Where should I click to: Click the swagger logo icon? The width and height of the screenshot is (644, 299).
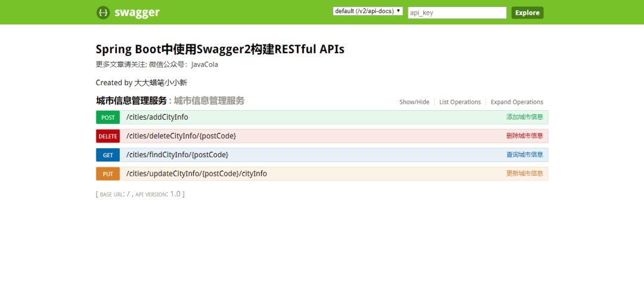click(103, 13)
